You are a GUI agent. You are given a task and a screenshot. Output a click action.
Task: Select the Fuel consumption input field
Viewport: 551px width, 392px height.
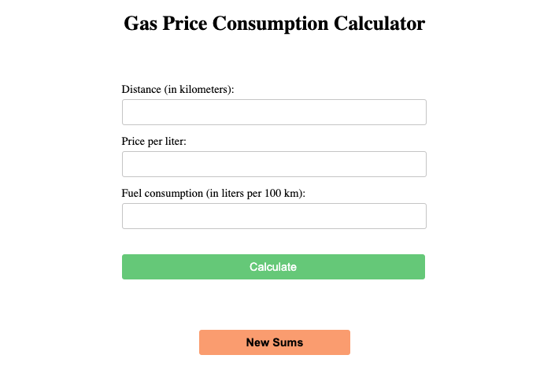click(x=274, y=216)
